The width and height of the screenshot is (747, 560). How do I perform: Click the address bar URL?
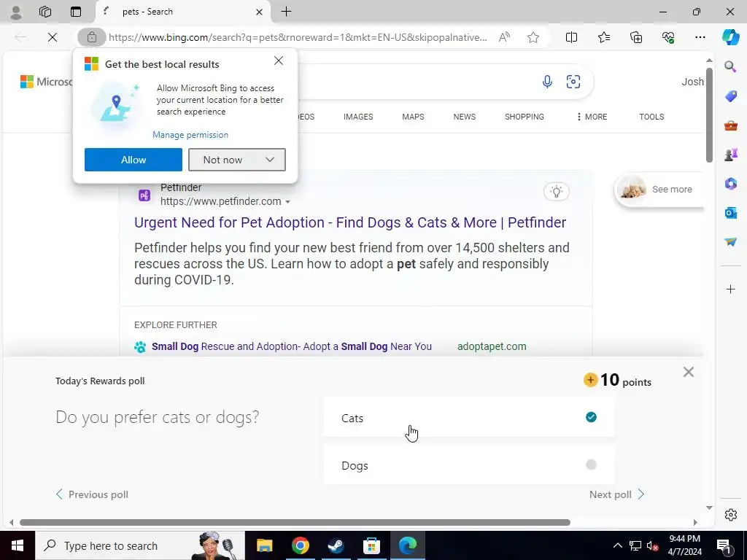click(x=298, y=37)
